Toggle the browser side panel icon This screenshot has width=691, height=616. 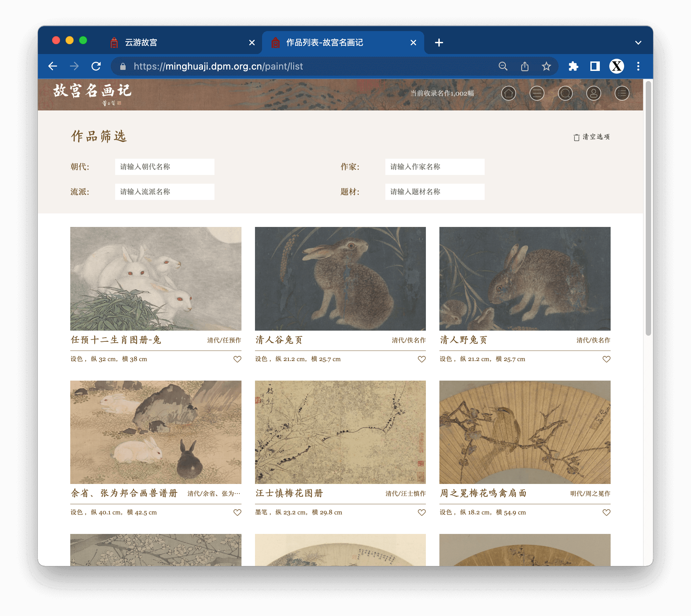(595, 66)
